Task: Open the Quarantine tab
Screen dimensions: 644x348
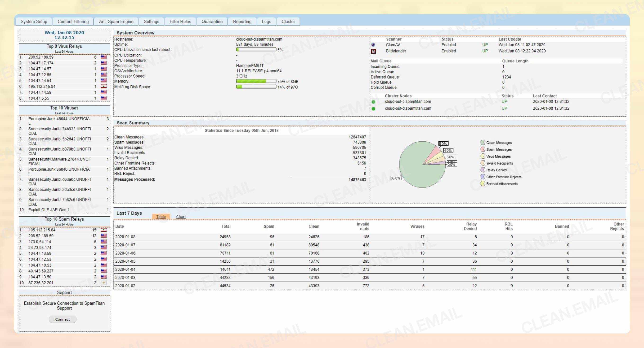Action: (212, 22)
